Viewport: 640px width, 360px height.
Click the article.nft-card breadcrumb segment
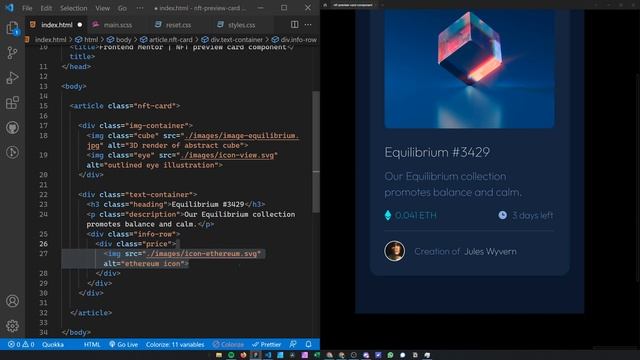coord(166,40)
